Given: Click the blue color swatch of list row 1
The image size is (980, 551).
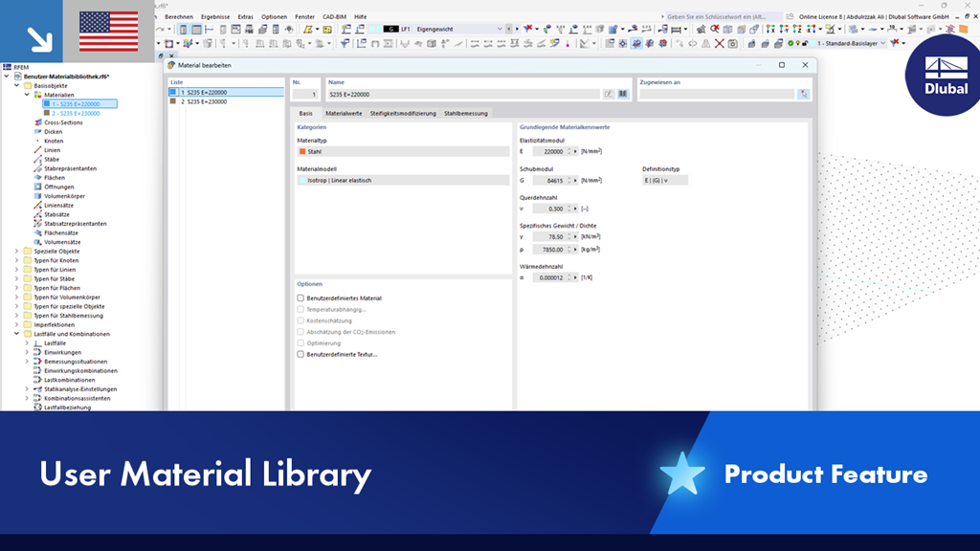Looking at the screenshot, I should (173, 92).
